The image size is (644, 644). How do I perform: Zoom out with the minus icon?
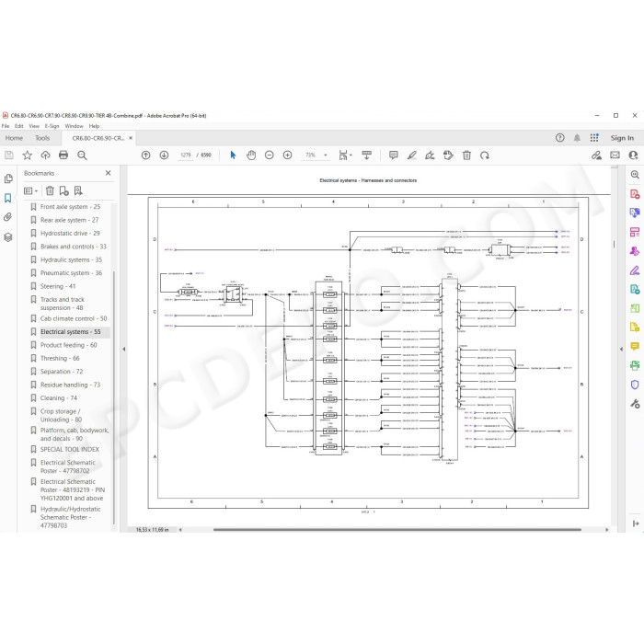269,155
